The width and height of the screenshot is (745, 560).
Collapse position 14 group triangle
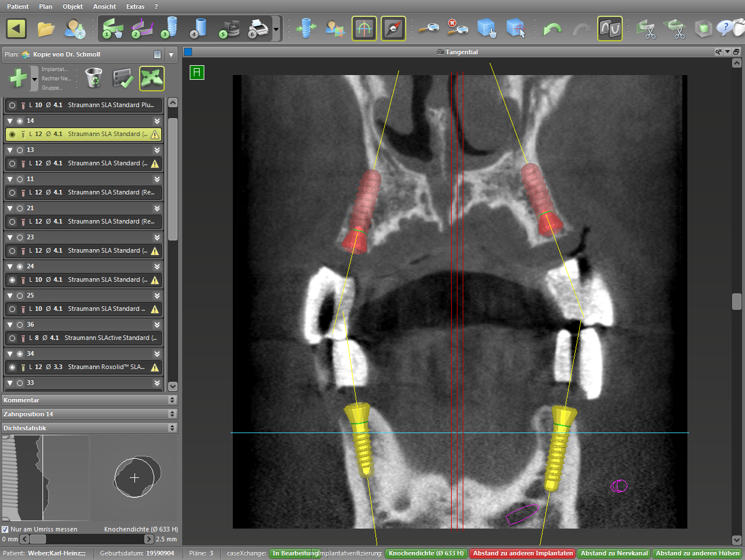[10, 121]
